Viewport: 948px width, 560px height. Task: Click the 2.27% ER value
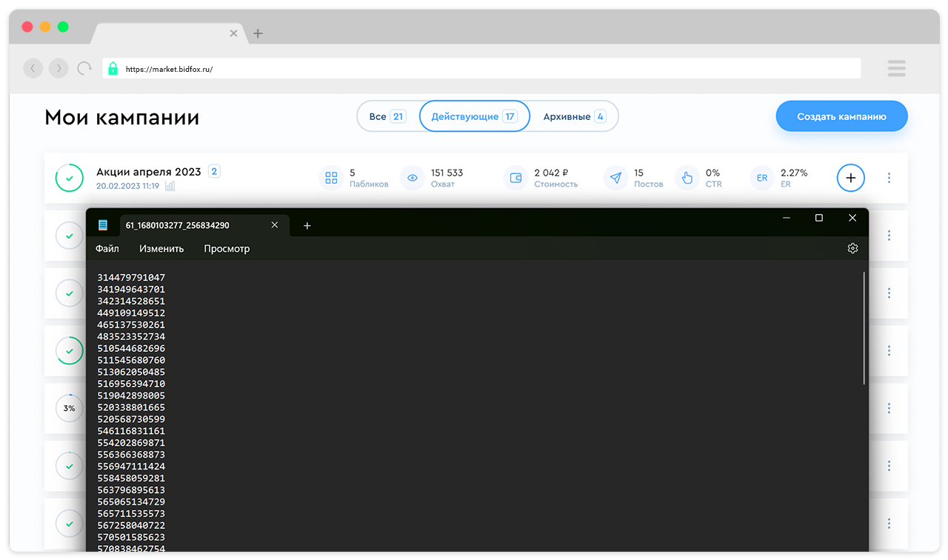(794, 173)
